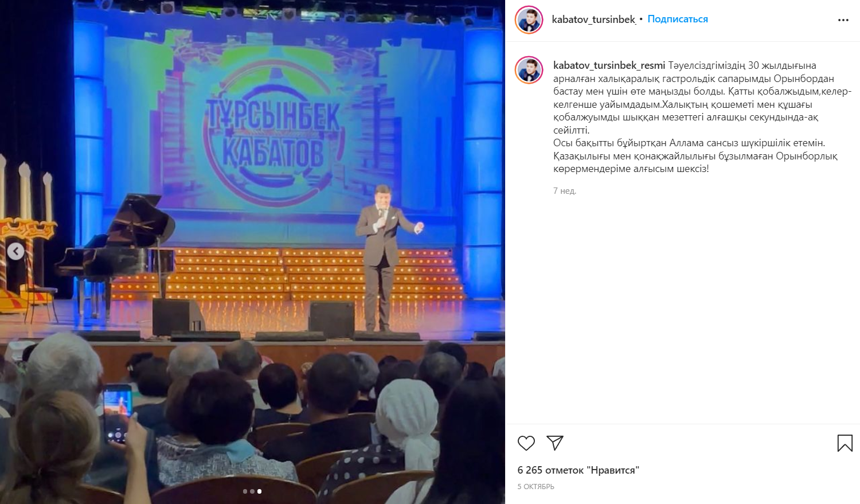Like the post with the heart icon
The height and width of the screenshot is (504, 860).
[x=526, y=443]
